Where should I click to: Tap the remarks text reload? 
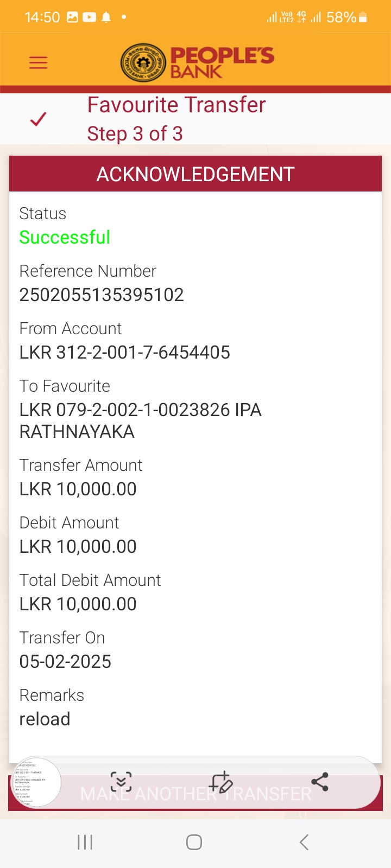pos(45,719)
